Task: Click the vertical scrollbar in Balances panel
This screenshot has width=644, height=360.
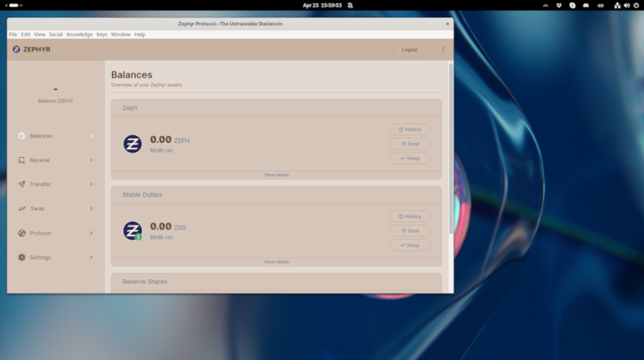Action: coord(451,148)
